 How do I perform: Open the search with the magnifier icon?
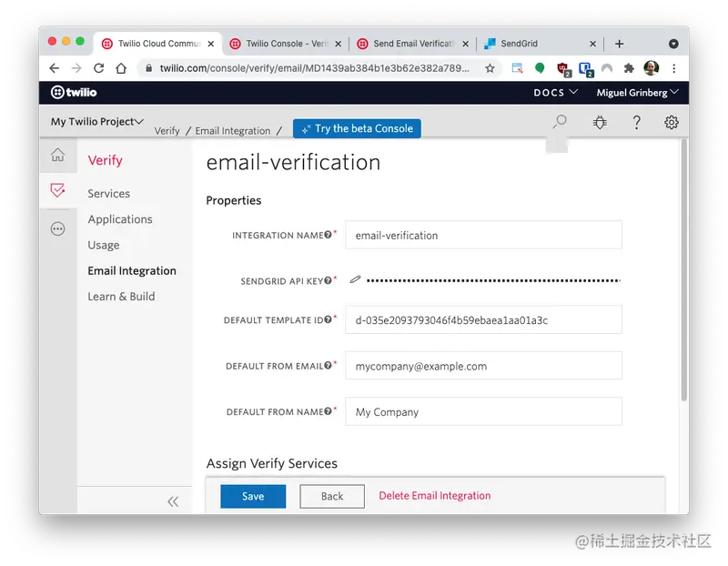tap(559, 121)
